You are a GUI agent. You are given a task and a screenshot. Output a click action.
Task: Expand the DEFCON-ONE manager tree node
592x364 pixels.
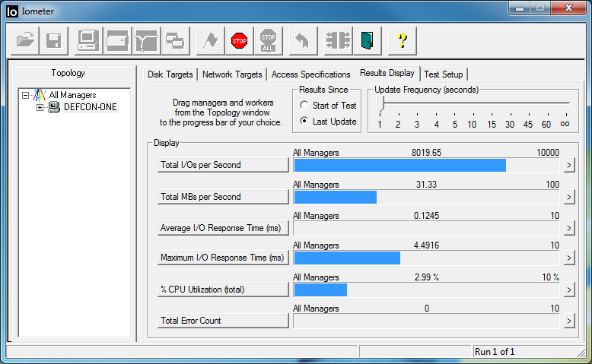coord(40,107)
